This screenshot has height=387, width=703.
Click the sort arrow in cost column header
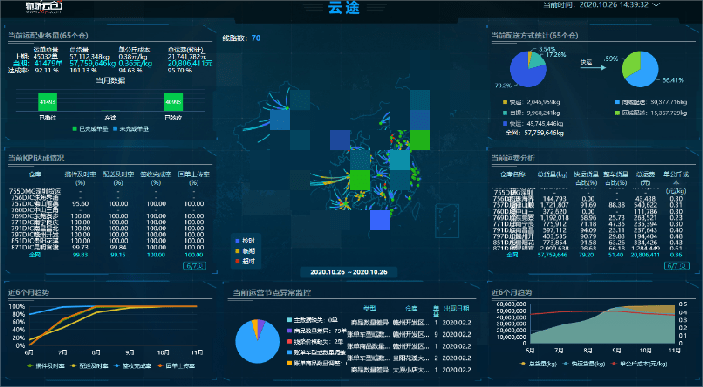click(x=676, y=183)
